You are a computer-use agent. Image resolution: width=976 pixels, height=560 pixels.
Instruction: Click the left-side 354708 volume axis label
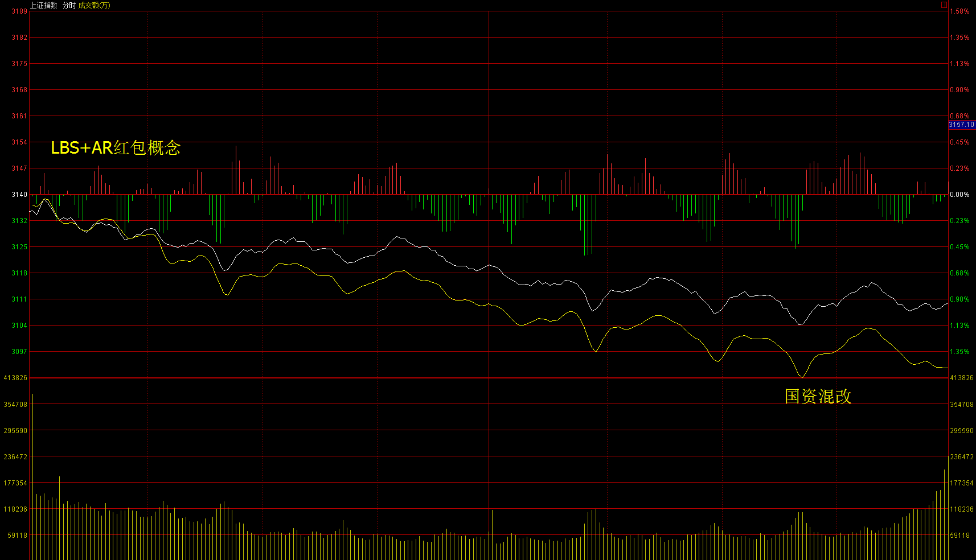15,405
